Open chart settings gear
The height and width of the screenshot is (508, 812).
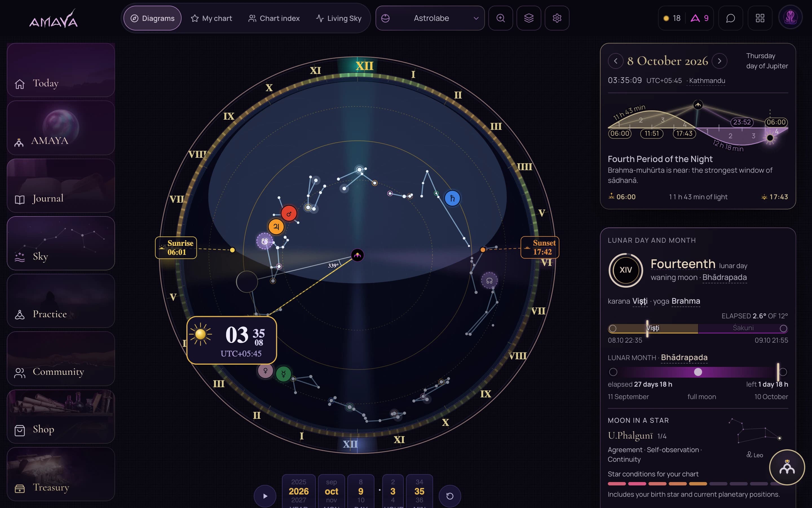click(x=557, y=18)
